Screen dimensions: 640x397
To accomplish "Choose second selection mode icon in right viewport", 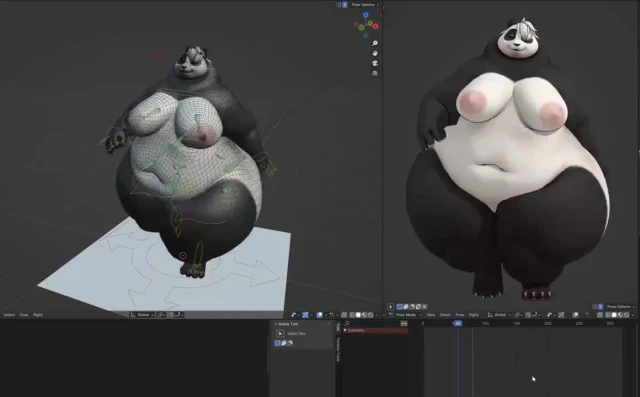I will (x=406, y=306).
